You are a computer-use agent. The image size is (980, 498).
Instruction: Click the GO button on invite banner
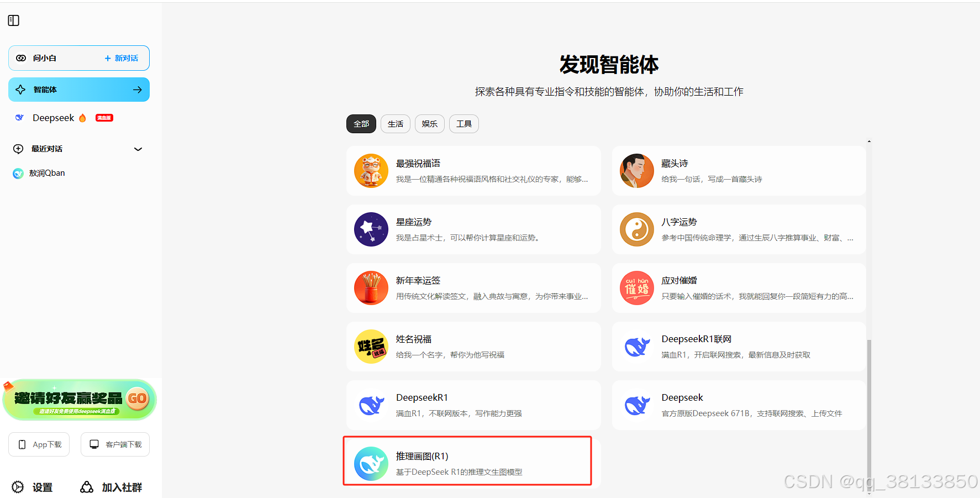coord(138,399)
